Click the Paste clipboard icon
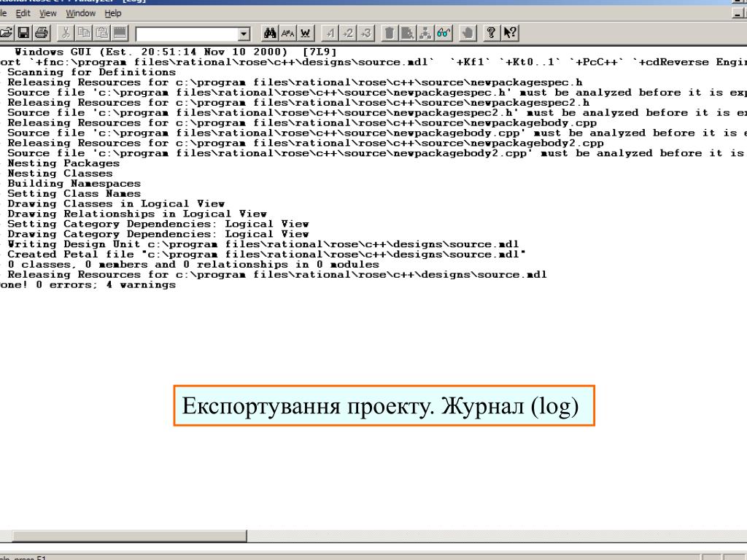Viewport: 747px width, 560px height. tap(102, 33)
